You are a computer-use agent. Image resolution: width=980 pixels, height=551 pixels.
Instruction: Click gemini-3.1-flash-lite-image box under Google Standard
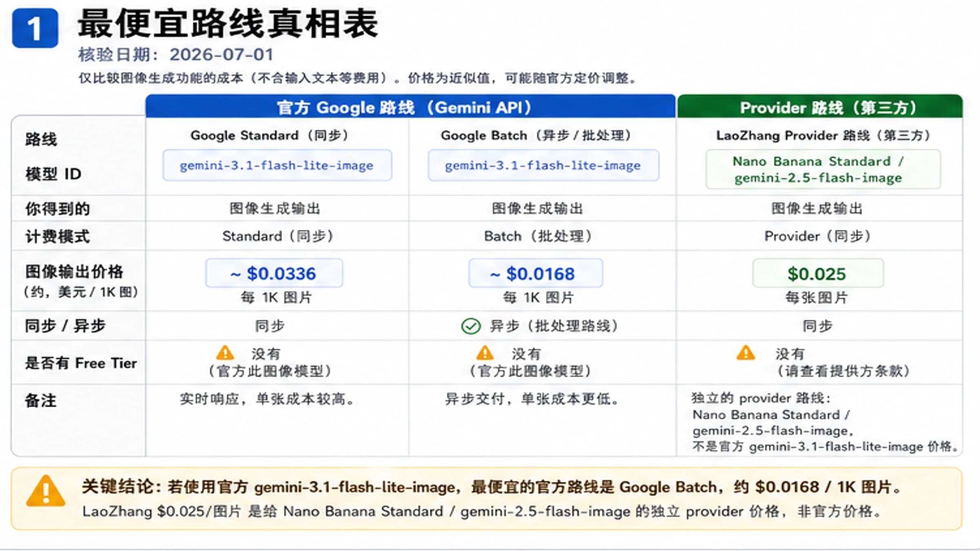[x=277, y=165]
